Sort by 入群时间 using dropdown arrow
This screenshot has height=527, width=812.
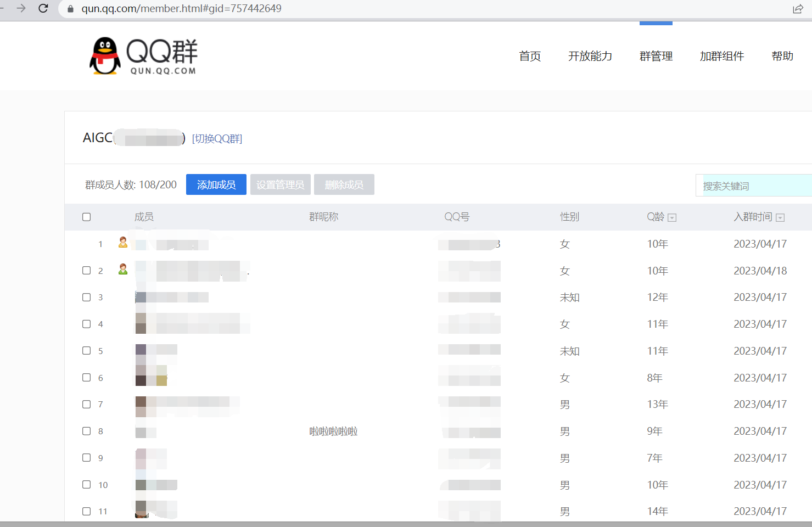pyautogui.click(x=780, y=217)
